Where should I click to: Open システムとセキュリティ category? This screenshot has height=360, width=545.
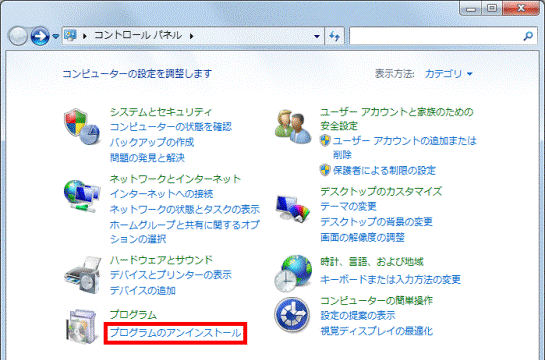coord(161,112)
